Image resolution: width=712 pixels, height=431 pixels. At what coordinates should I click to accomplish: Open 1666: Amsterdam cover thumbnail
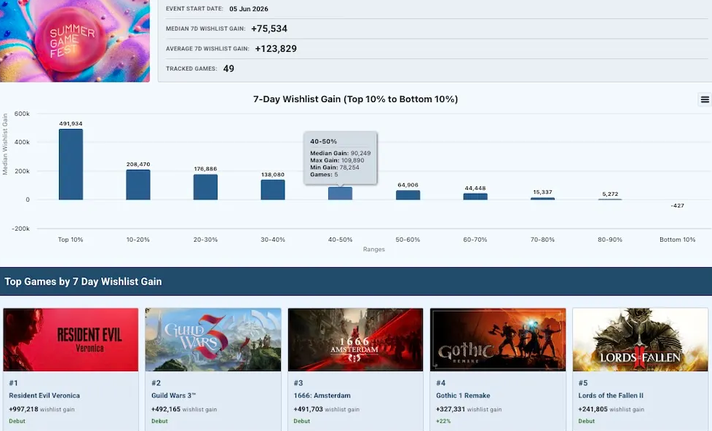click(x=356, y=340)
